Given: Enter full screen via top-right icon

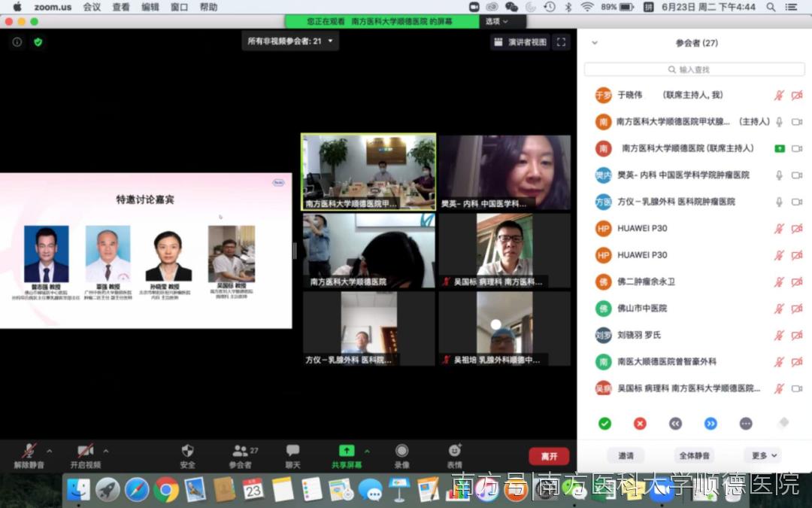Looking at the screenshot, I should point(562,42).
